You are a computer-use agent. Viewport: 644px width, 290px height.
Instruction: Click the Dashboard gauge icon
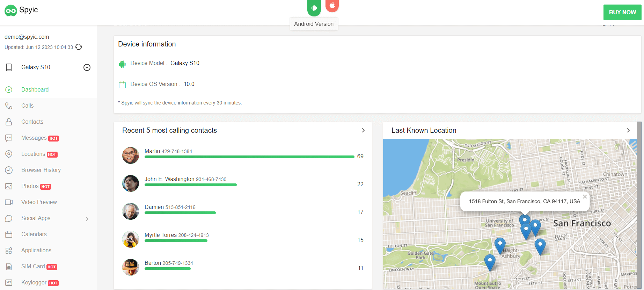pos(9,90)
